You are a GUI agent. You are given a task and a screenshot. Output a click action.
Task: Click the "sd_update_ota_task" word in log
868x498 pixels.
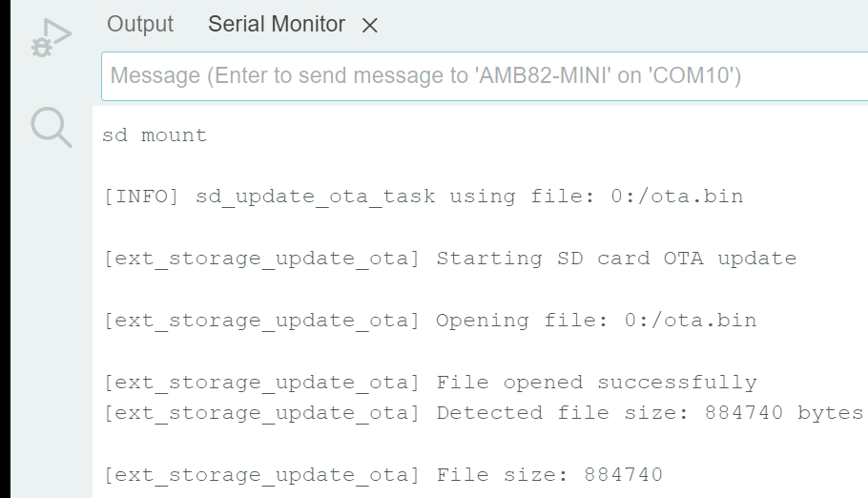coord(315,197)
